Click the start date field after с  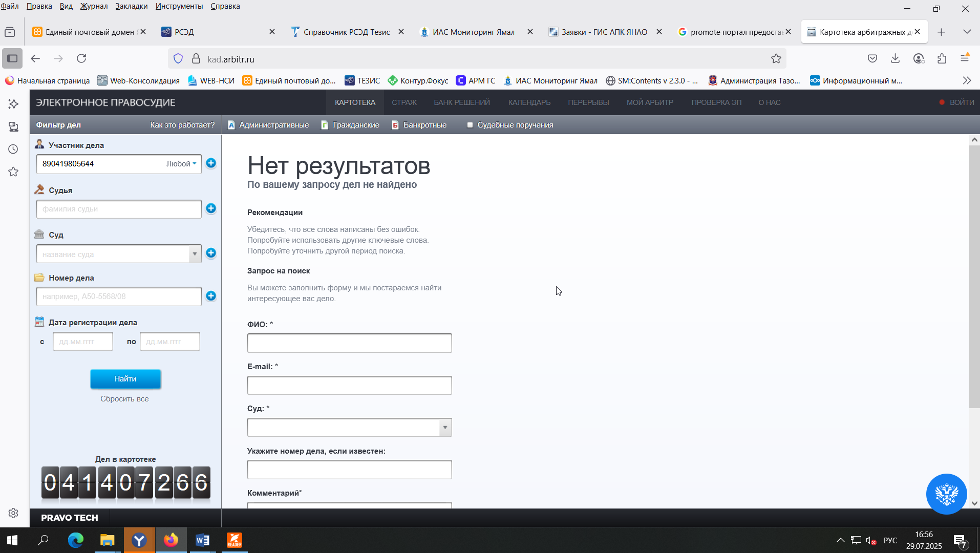coord(83,342)
